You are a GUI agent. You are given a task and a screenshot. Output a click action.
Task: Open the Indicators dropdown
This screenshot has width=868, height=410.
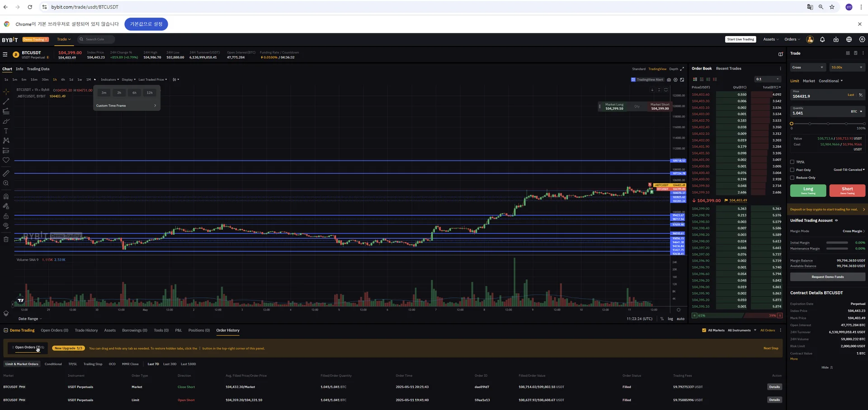pos(110,80)
